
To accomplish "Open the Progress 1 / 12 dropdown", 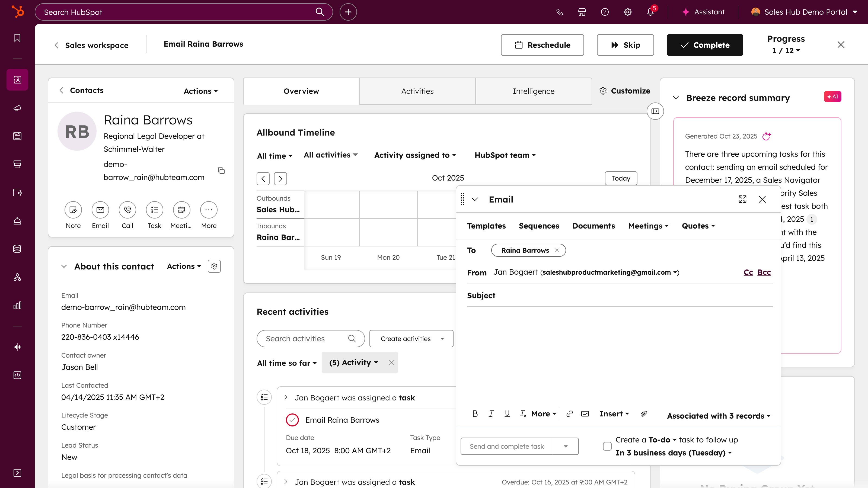I will point(786,50).
